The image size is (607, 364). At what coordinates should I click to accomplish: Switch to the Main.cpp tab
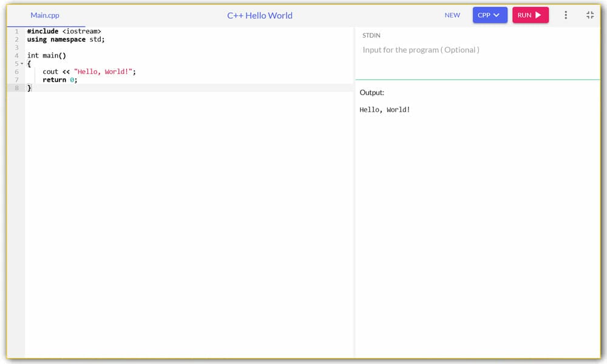(x=45, y=15)
